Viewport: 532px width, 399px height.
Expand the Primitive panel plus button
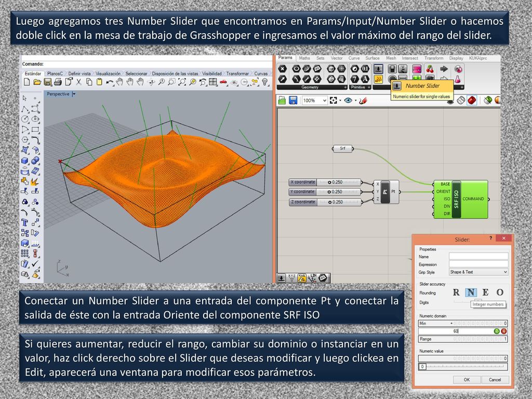(369, 87)
